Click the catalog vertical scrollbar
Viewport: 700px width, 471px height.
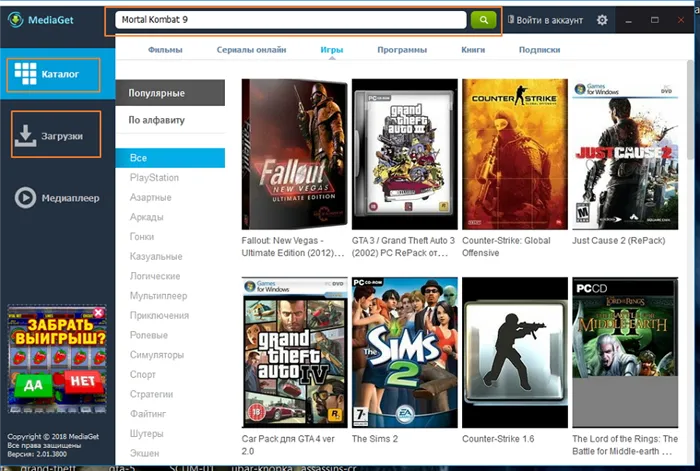coord(690,109)
